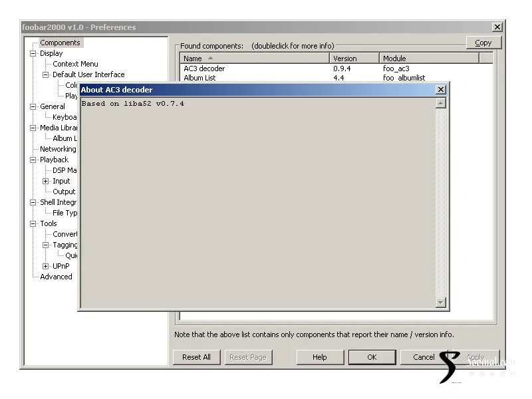This screenshot has height=399, width=532.
Task: Click version 0.9.4 in components list
Action: click(x=342, y=68)
